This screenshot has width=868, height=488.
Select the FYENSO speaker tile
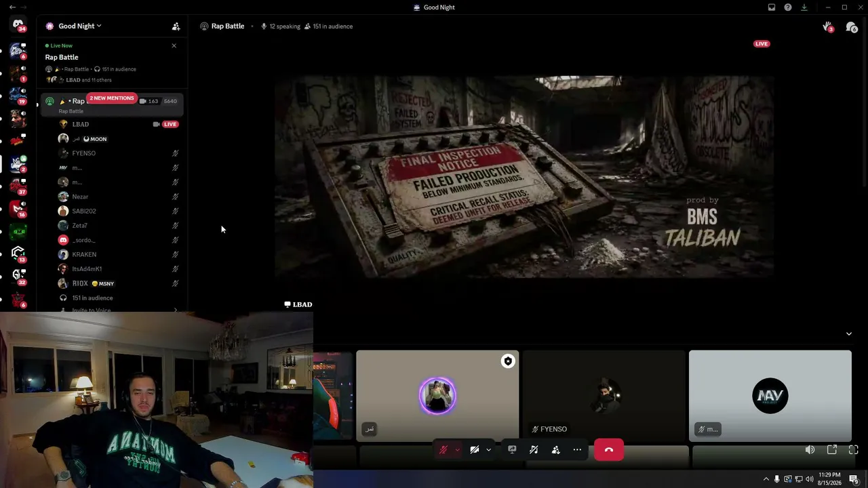click(x=604, y=396)
